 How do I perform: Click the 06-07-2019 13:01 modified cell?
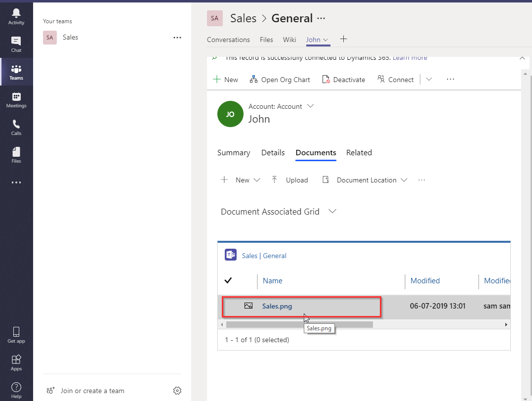click(438, 306)
